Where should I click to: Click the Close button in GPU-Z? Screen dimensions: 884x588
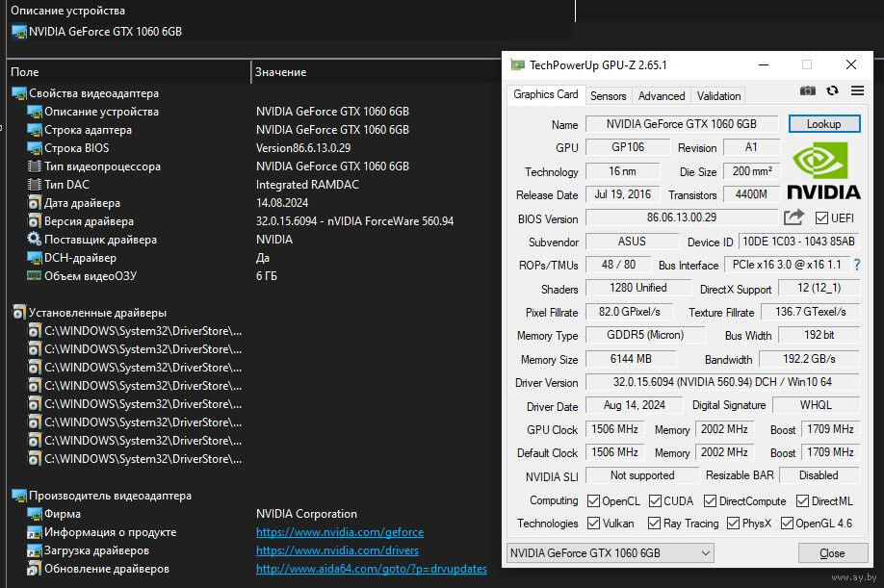[x=832, y=553]
